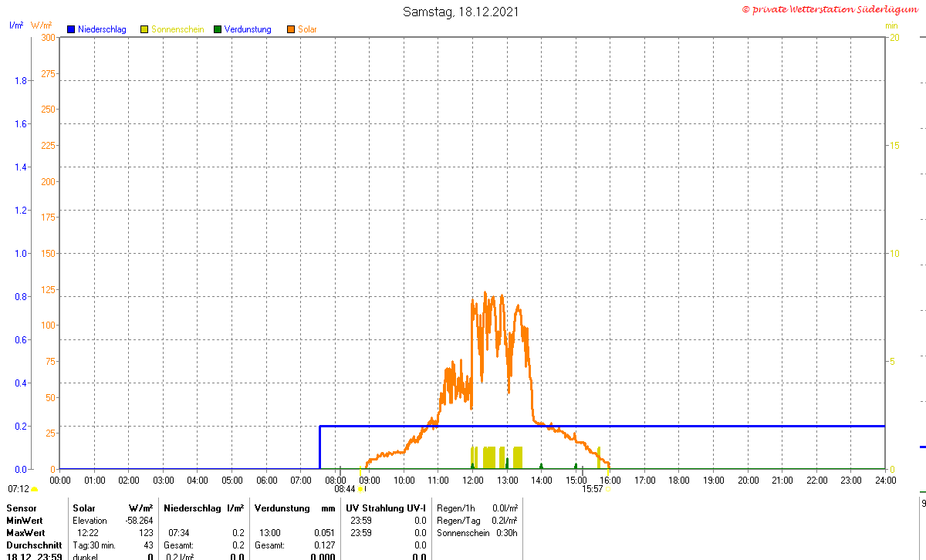
Task: Click the sunset marker at 15:57
Action: point(608,489)
